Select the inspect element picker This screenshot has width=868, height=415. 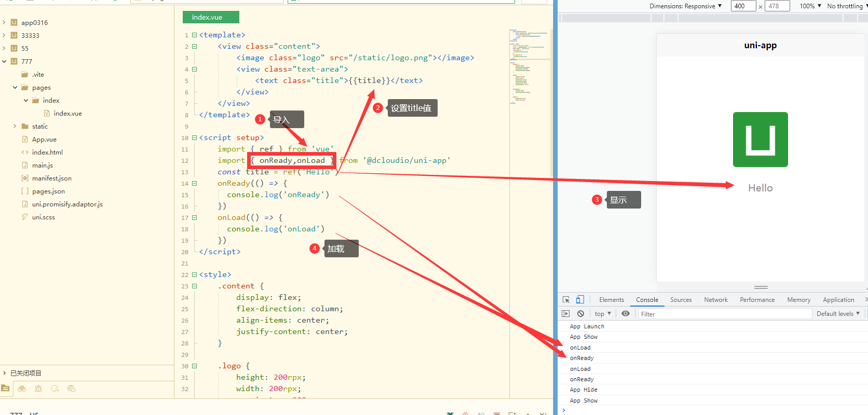566,300
